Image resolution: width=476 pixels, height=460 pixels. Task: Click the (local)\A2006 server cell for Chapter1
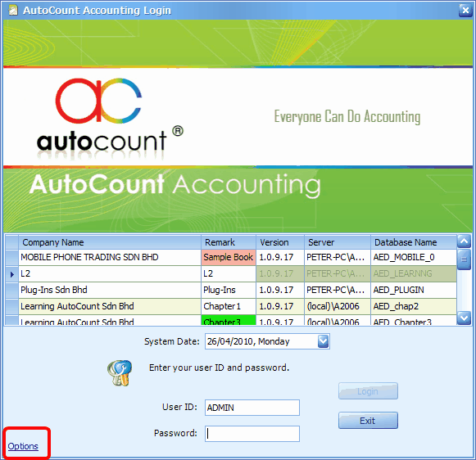(x=338, y=306)
